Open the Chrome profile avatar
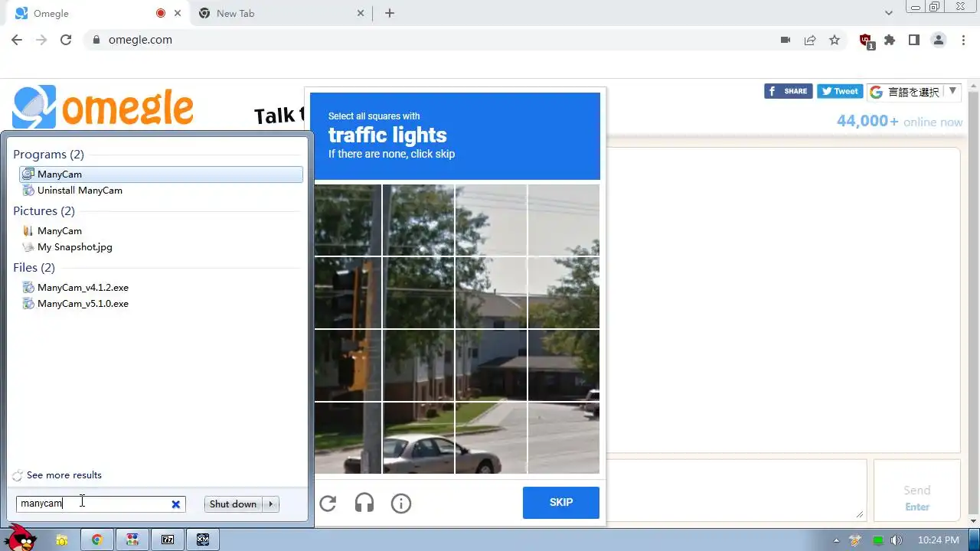980x551 pixels. click(939, 40)
